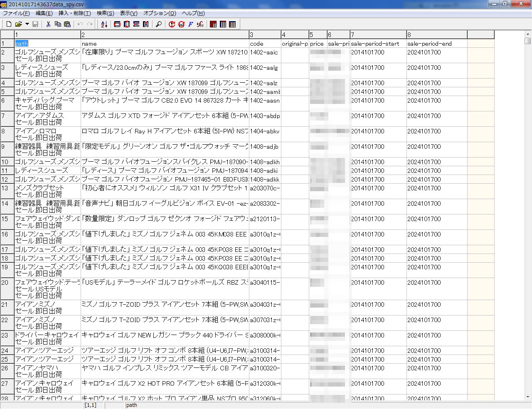
Task: Click the save floppy disk icon
Action: pyautogui.click(x=35, y=25)
